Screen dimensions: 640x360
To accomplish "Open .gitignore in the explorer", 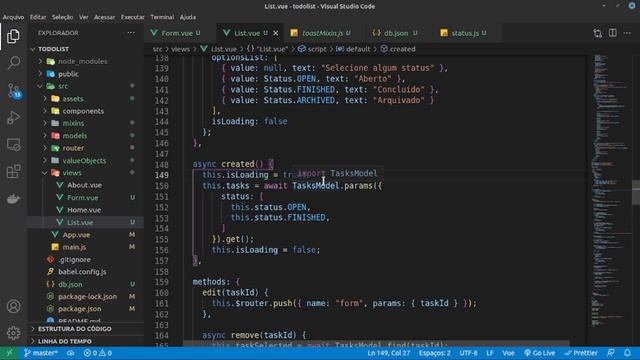I will 86,260.
